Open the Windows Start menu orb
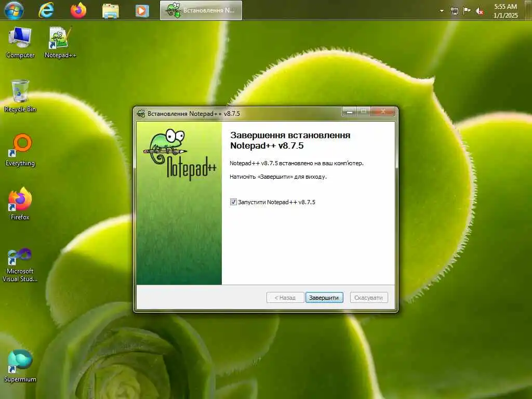The width and height of the screenshot is (532, 399). pyautogui.click(x=14, y=10)
